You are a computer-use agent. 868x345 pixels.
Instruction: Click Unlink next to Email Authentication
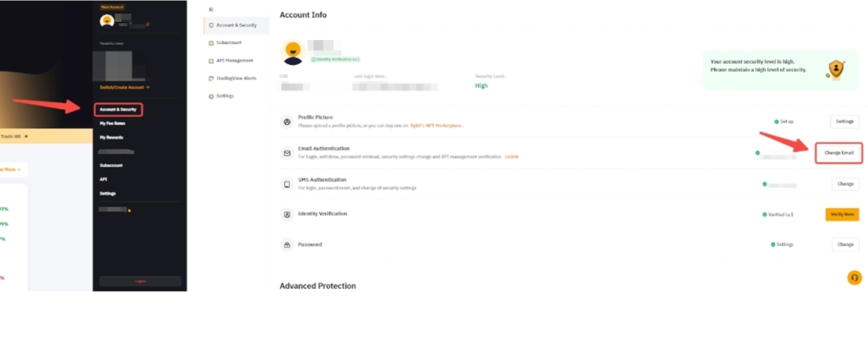coord(512,157)
